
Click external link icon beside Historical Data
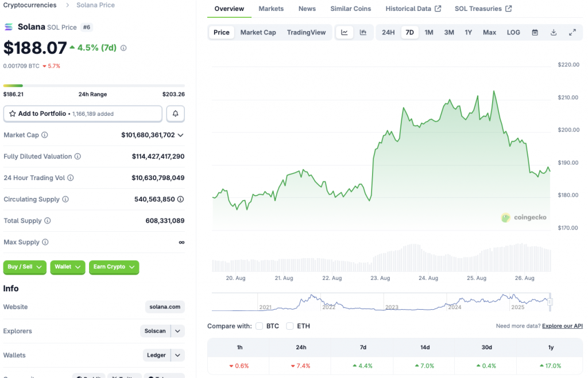(x=438, y=9)
